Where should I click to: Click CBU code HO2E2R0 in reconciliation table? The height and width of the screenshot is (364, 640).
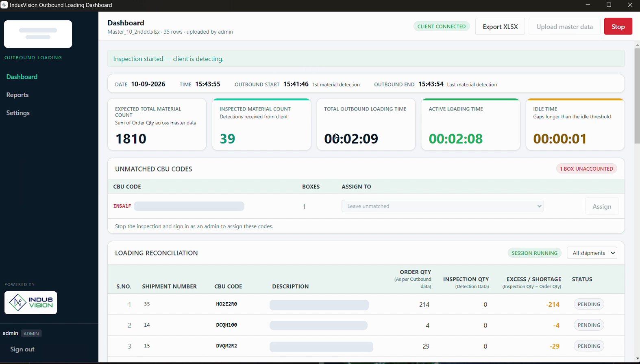[x=226, y=304]
